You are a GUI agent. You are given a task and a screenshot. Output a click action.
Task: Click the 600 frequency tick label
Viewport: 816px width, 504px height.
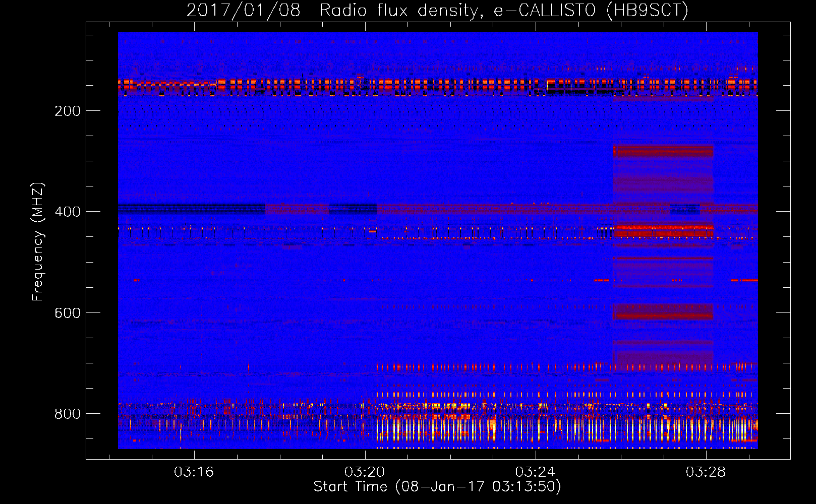click(68, 313)
